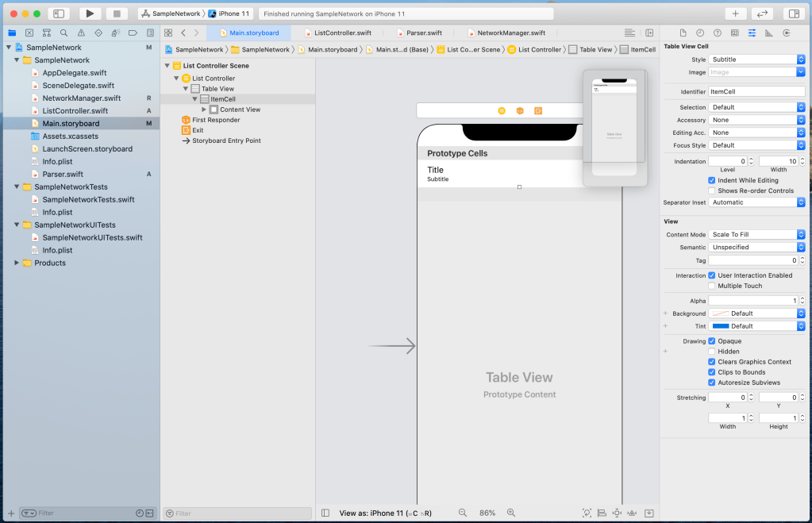
Task: Open the Tint color selector
Action: (756, 326)
